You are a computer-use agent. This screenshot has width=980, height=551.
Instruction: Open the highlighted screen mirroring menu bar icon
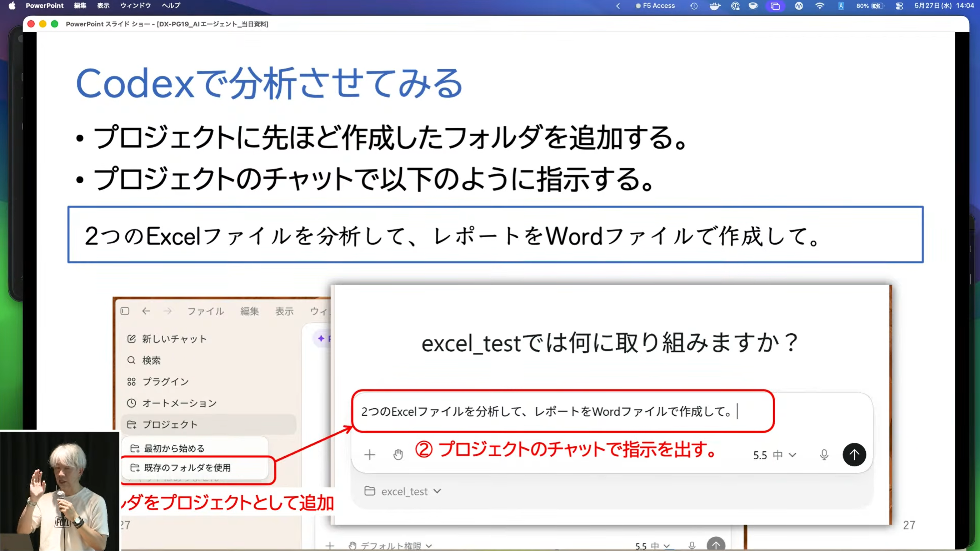tap(775, 6)
